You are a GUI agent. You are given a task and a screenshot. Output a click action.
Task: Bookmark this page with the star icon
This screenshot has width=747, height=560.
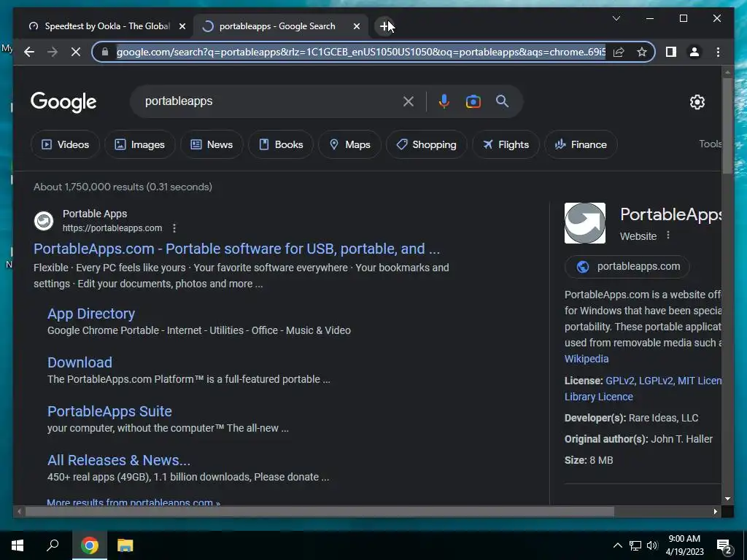(642, 52)
